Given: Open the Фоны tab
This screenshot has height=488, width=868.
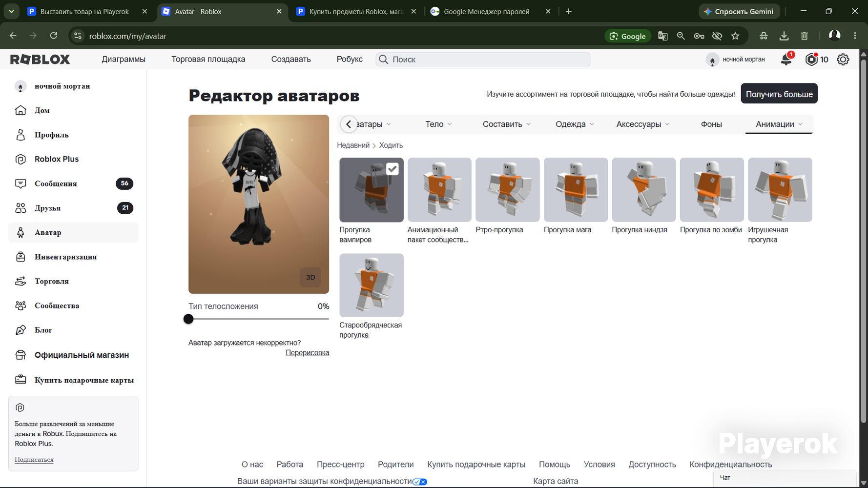Looking at the screenshot, I should click(711, 124).
